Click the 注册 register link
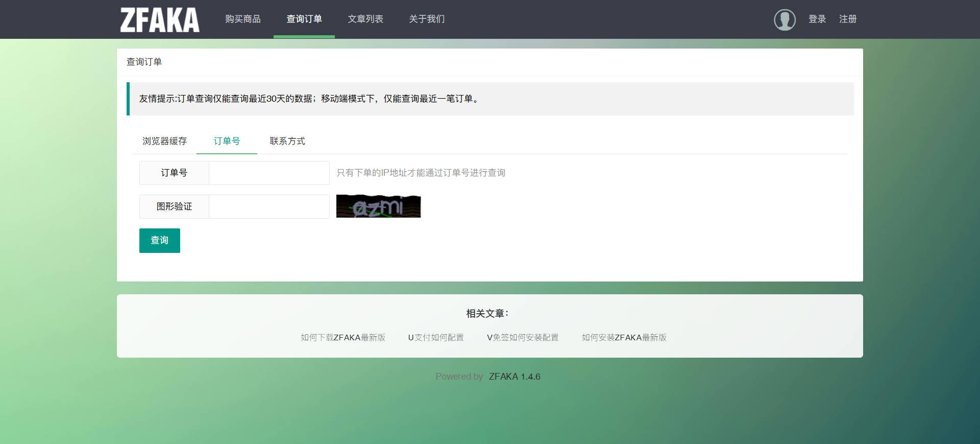This screenshot has height=444, width=980. 848,19
